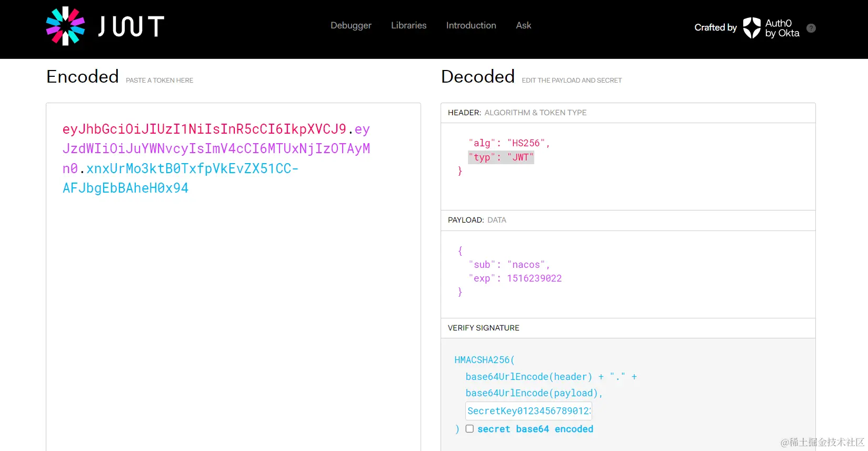The image size is (868, 451).
Task: Click the purple payload token line JzdWIiOiJuYWNvcy
Action: (216, 148)
